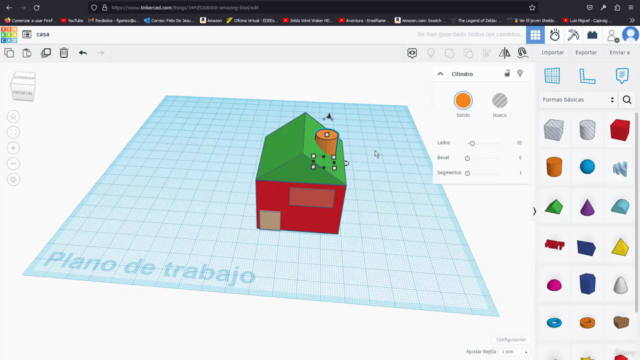This screenshot has width=640, height=360.
Task: Adjust the Bevel slider
Action: point(467,158)
